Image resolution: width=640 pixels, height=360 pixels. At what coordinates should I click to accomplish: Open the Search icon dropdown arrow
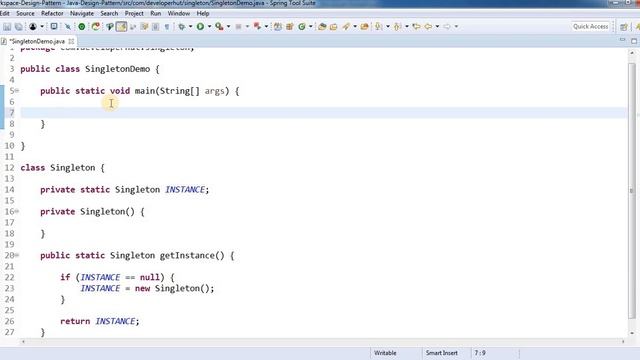[x=355, y=27]
